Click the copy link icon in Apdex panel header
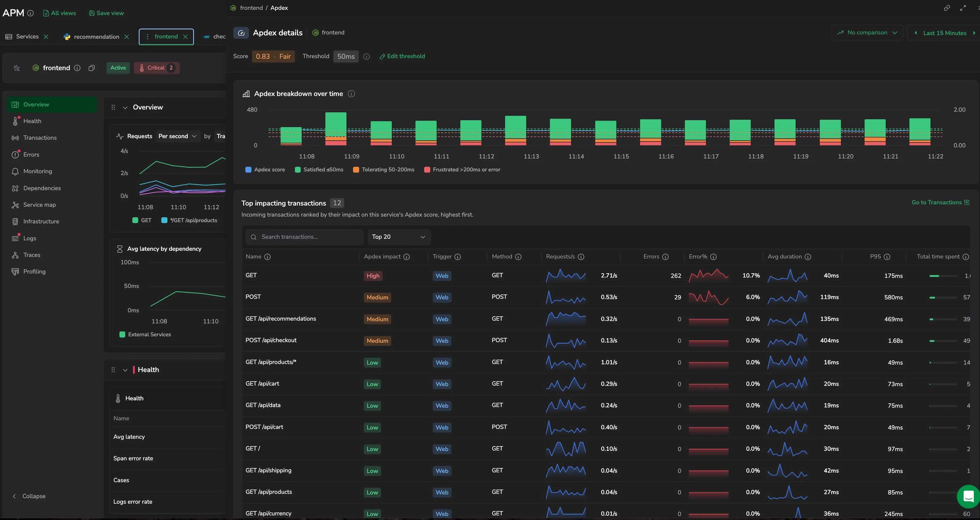Screen dimensions: 980x520 tap(947, 8)
